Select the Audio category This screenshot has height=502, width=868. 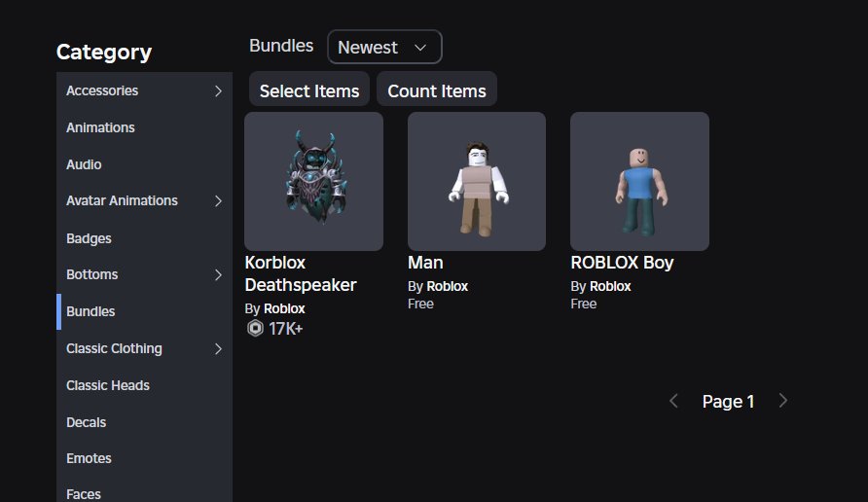point(84,165)
